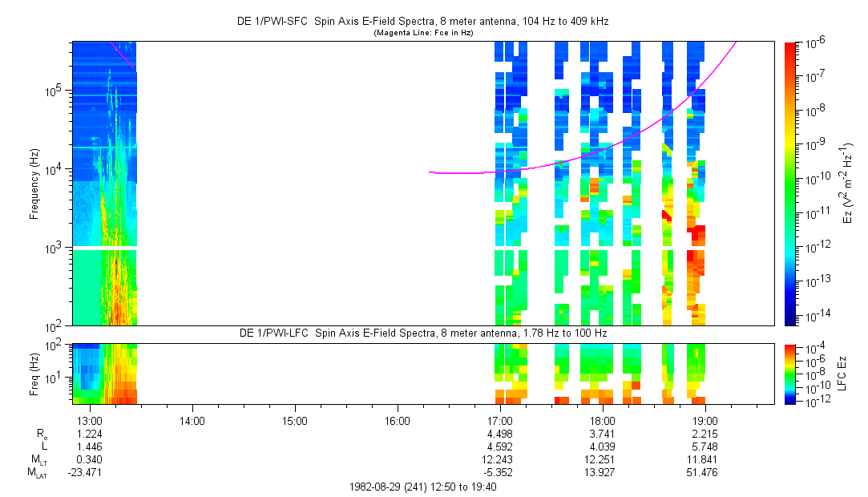Click the SFC spectra plot title

pyautogui.click(x=422, y=22)
